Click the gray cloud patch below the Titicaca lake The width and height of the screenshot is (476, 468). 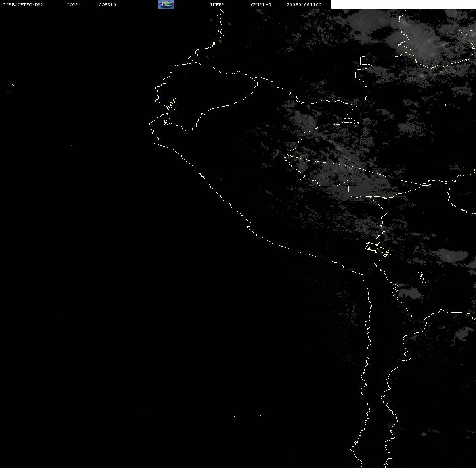coord(410,293)
